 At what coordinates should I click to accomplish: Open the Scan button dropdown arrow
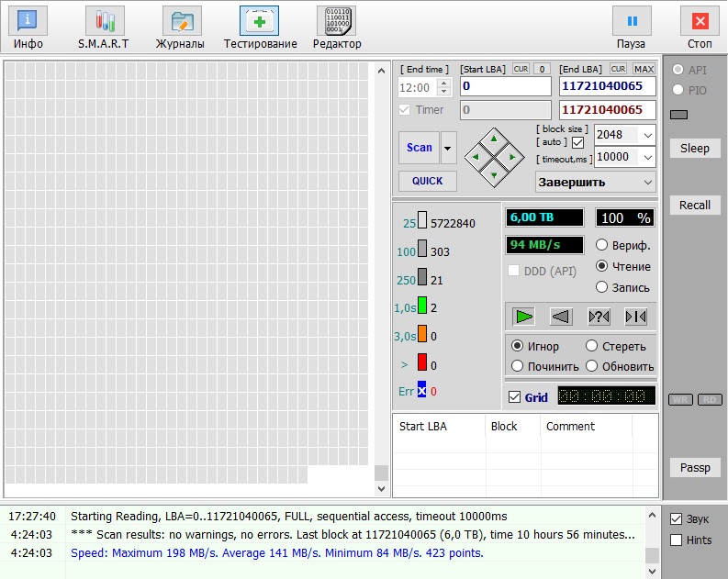(x=448, y=148)
